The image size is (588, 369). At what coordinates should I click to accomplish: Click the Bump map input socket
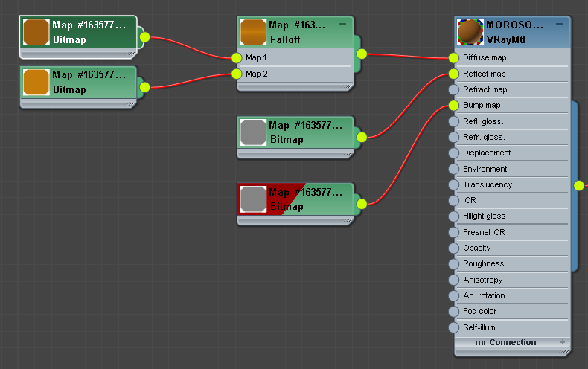tap(454, 106)
